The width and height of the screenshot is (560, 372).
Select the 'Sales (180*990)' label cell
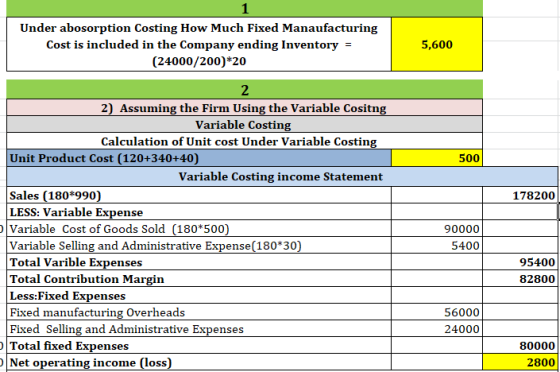tap(199, 195)
